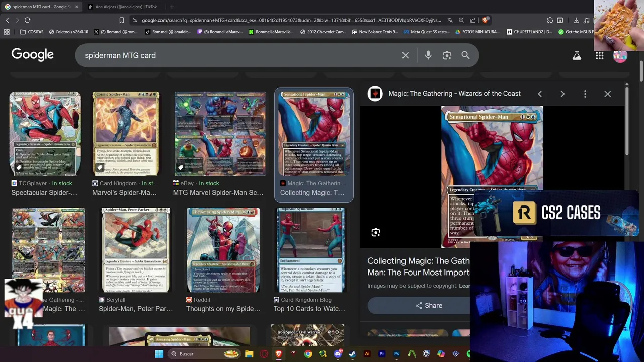The height and width of the screenshot is (362, 644).
Task: Open the Google apps grid
Action: pyautogui.click(x=599, y=56)
